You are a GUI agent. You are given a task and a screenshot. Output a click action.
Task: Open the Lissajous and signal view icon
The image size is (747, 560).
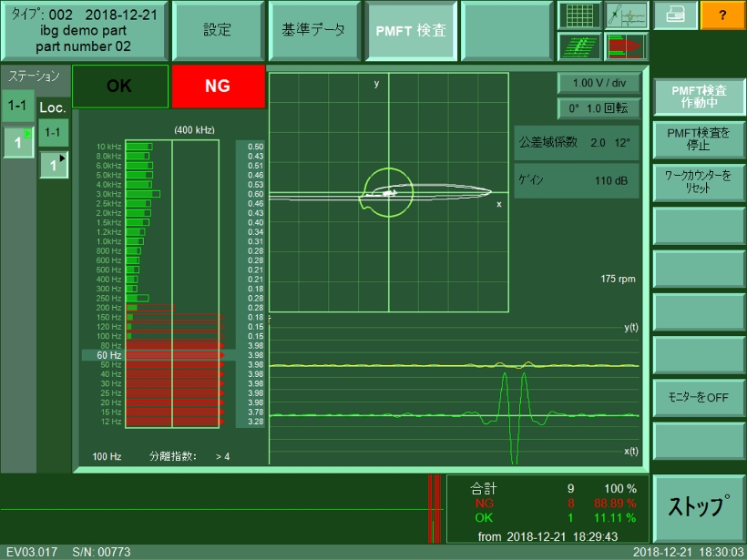[x=626, y=15]
